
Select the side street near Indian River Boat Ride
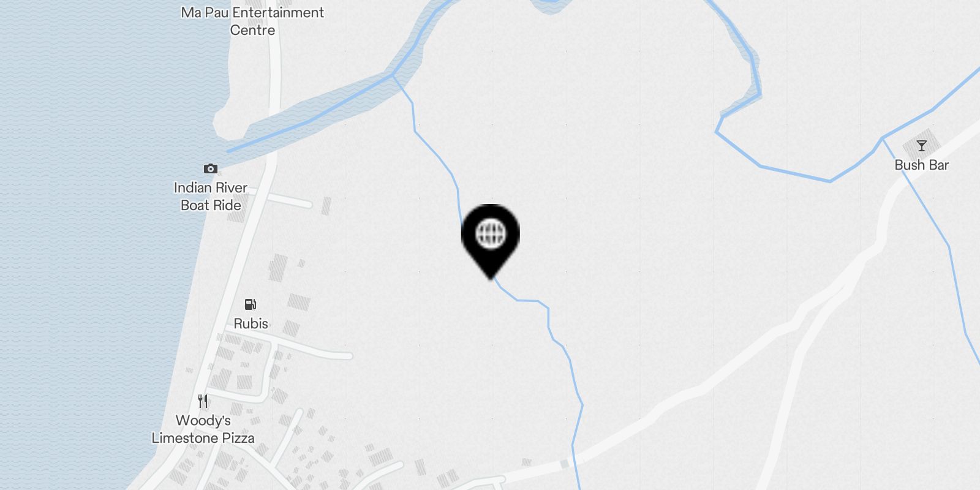coord(288,199)
